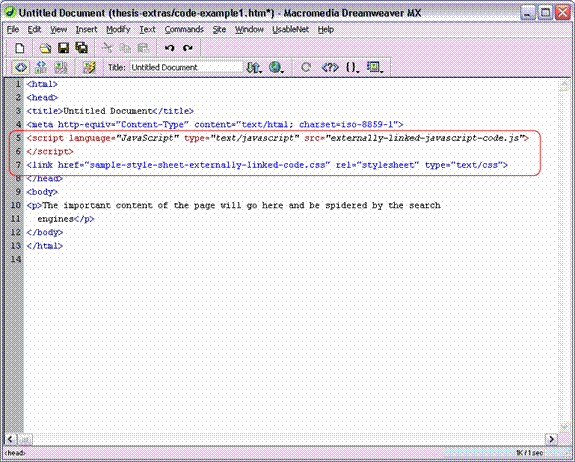The image size is (575, 462).
Task: Open the File Management dropdown
Action: (254, 67)
